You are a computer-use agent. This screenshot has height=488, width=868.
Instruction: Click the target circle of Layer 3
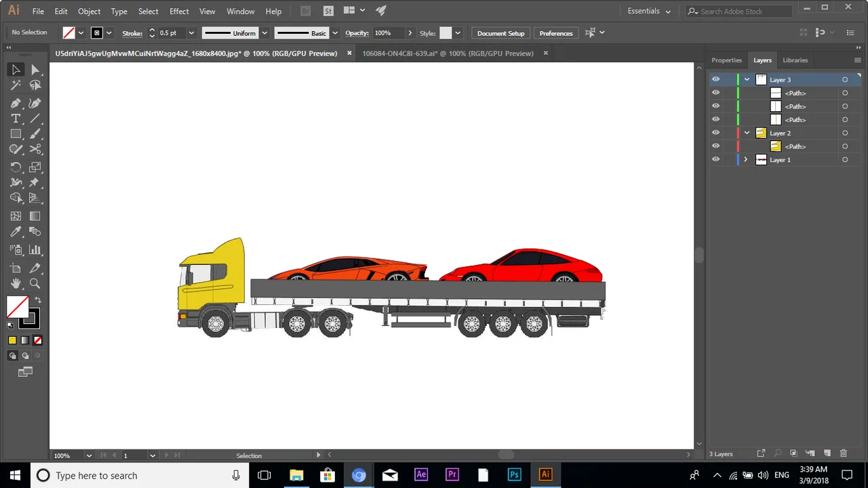coord(845,79)
